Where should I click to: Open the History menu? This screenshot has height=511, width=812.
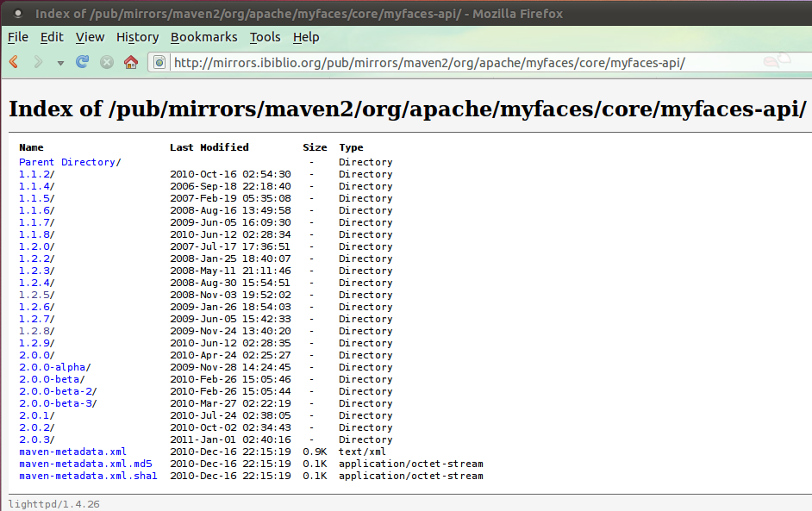coord(137,37)
